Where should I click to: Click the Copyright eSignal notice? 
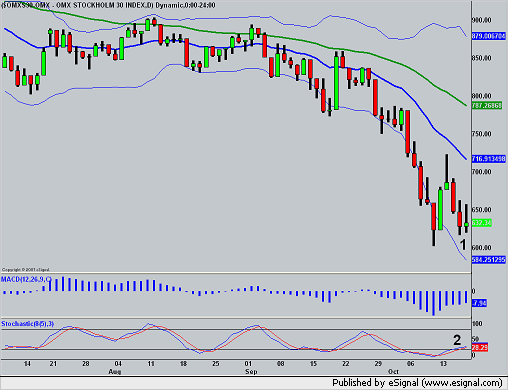(26, 269)
